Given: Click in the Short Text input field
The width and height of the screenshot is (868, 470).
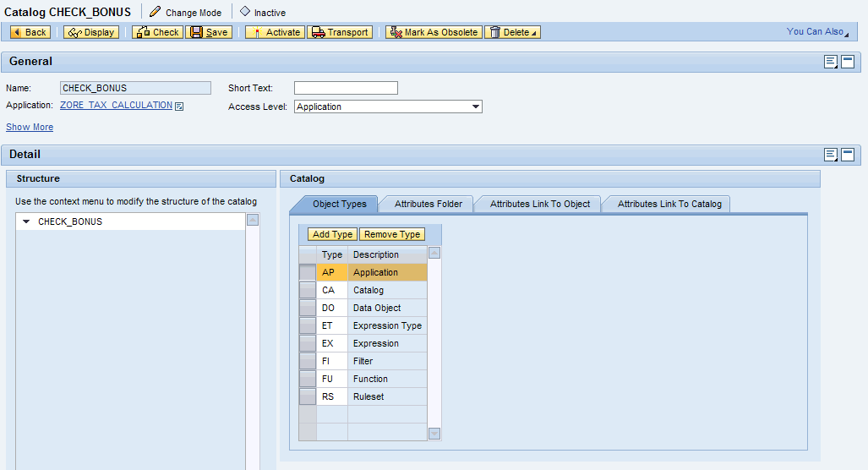Looking at the screenshot, I should [x=346, y=88].
